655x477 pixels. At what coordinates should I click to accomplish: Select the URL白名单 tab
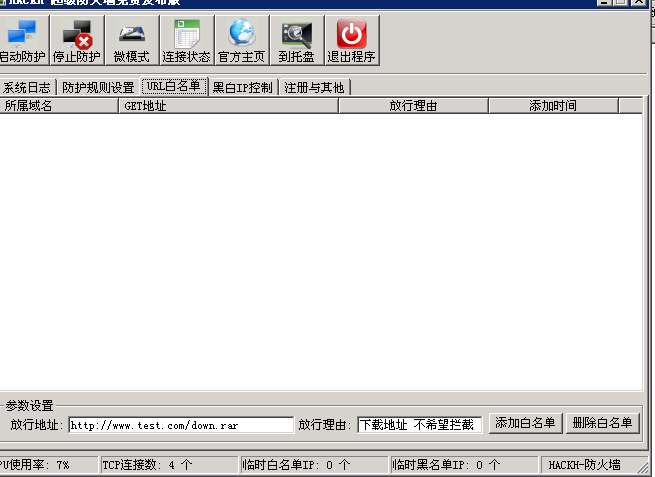point(174,86)
